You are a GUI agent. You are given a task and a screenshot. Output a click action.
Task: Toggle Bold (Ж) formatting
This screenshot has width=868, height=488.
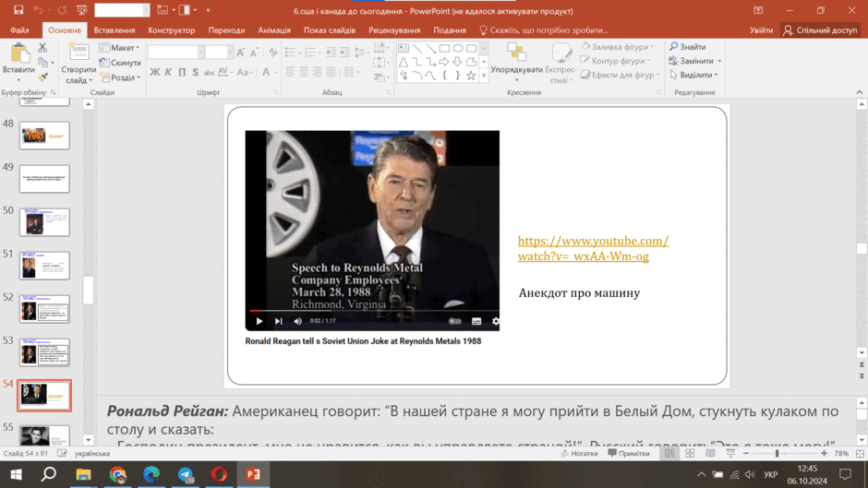(154, 72)
